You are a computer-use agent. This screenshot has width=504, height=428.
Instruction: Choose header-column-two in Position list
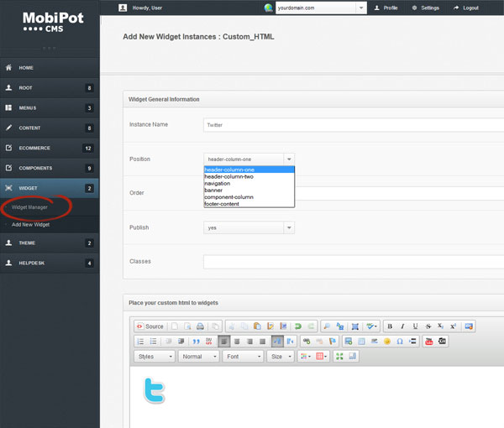point(249,176)
